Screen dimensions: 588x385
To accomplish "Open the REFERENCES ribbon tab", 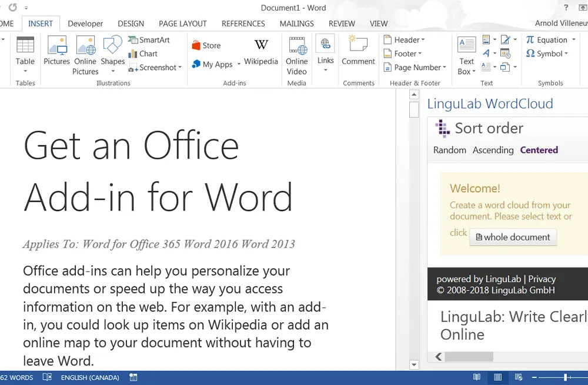I will pos(243,24).
